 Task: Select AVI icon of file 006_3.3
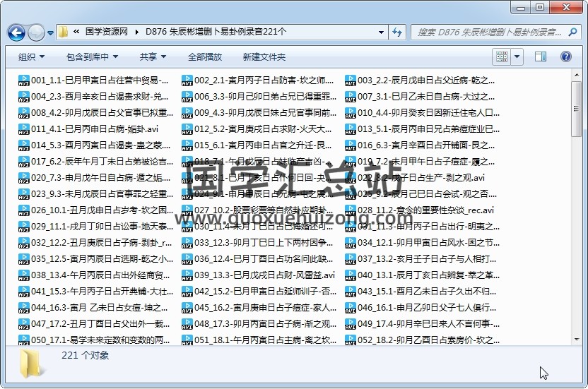(187, 97)
